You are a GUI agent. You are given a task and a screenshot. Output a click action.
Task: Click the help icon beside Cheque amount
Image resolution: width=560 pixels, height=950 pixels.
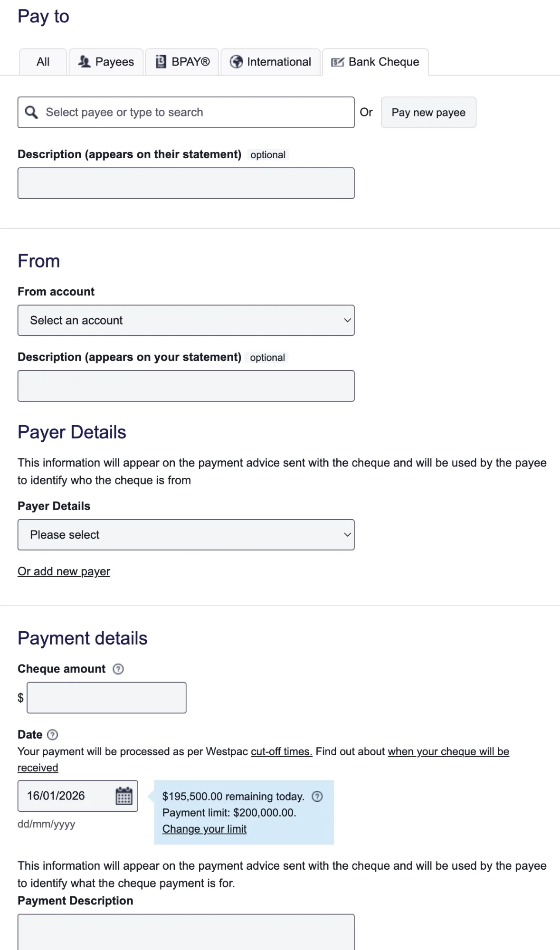117,669
